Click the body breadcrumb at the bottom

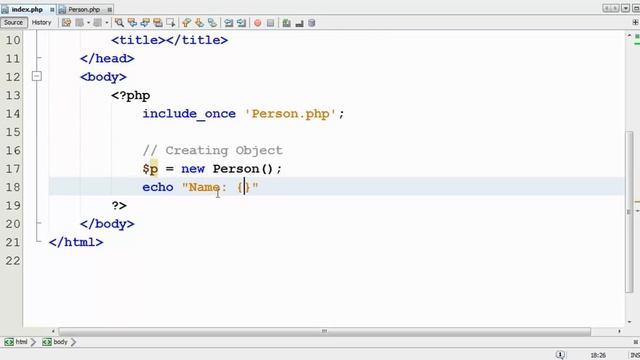coord(55,342)
